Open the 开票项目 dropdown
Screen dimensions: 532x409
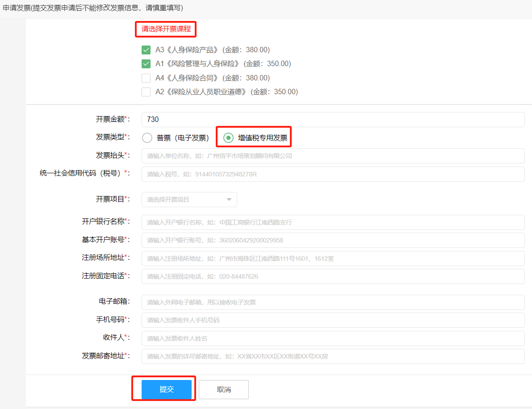[x=189, y=199]
